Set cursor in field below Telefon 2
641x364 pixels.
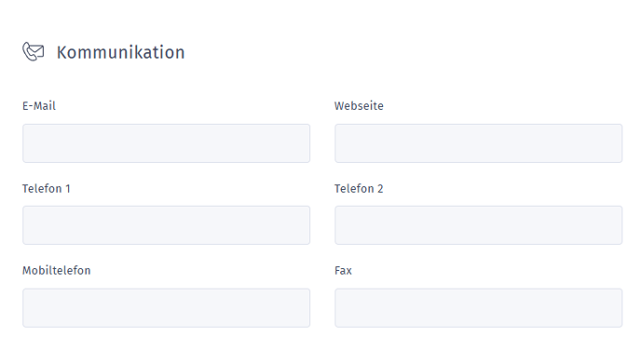pos(479,225)
